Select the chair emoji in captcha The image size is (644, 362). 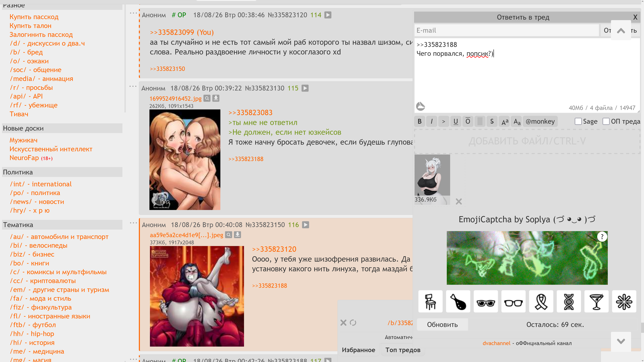(430, 301)
